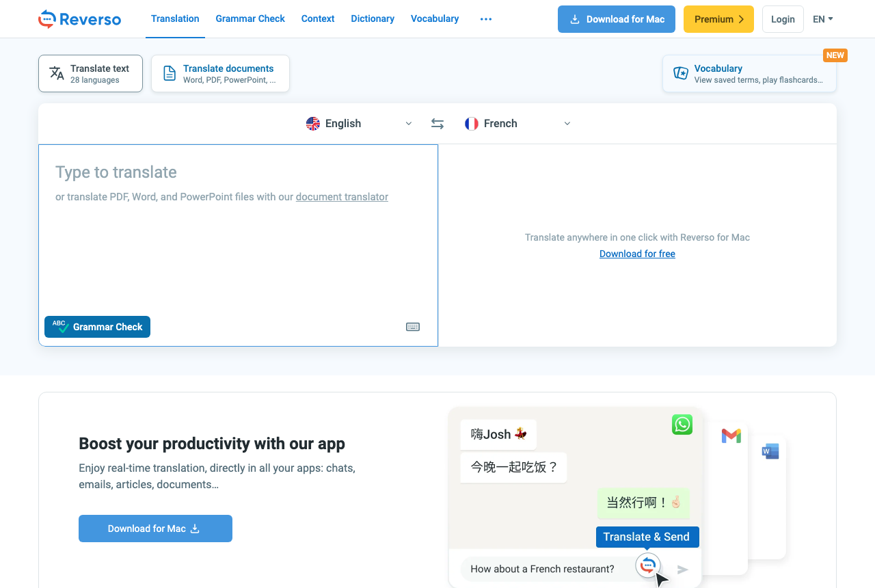Screen dimensions: 875x588
Task: Swap English and French languages
Action: point(437,124)
